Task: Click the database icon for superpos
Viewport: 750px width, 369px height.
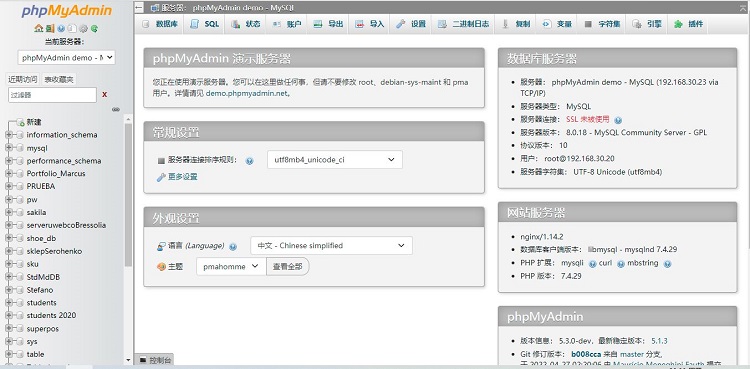Action: click(20, 329)
